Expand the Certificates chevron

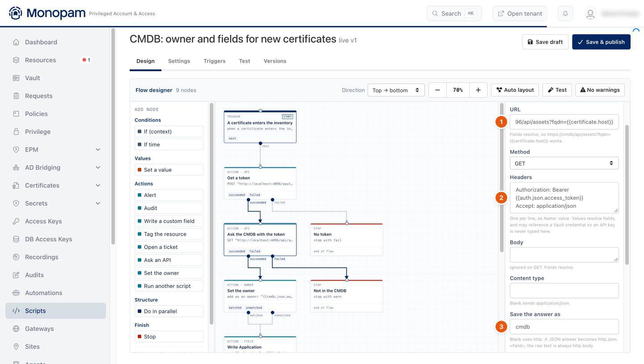(98, 185)
